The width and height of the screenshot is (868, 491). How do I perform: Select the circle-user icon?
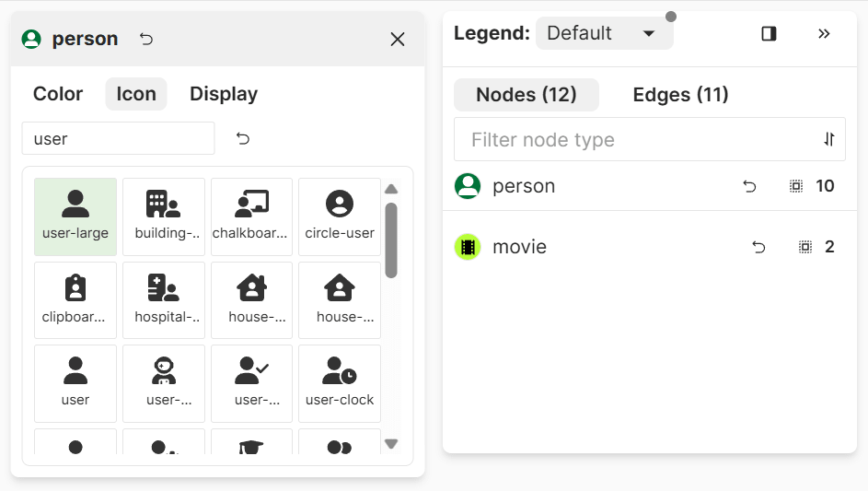pos(340,216)
